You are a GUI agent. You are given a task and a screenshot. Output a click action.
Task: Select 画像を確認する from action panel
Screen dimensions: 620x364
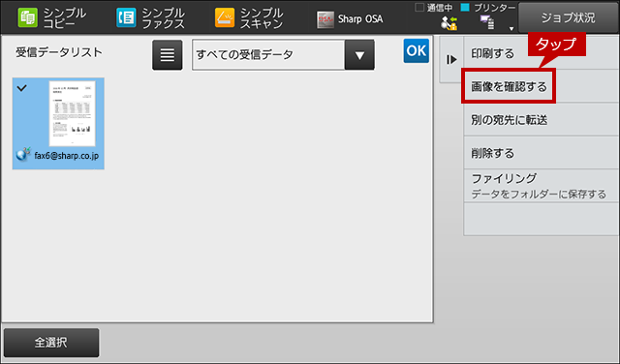tap(509, 86)
